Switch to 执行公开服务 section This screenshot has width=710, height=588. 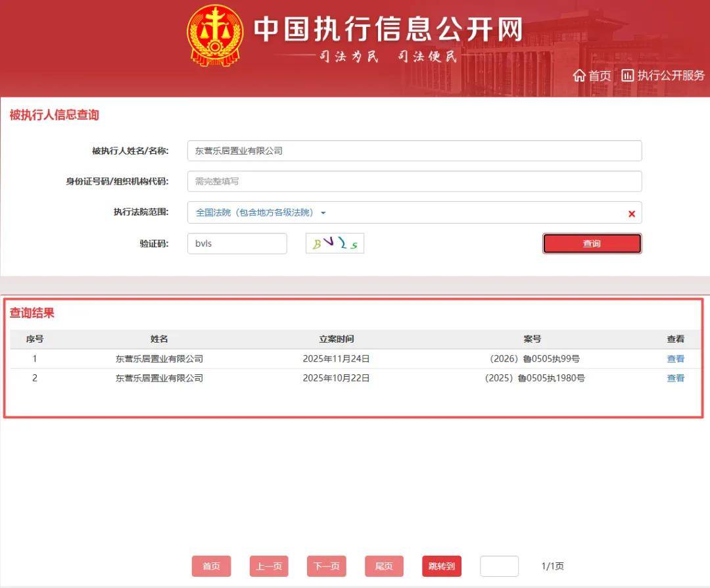[663, 76]
